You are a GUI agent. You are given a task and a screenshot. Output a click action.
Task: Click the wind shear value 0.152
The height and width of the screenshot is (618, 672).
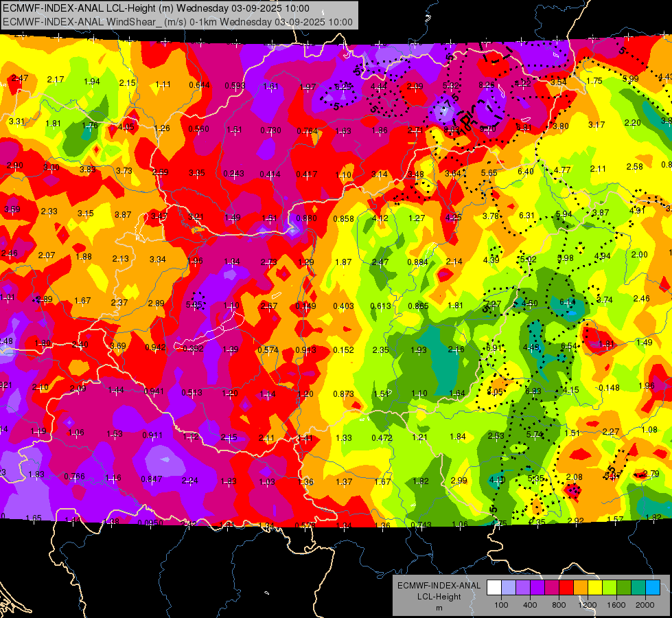pyautogui.click(x=344, y=350)
